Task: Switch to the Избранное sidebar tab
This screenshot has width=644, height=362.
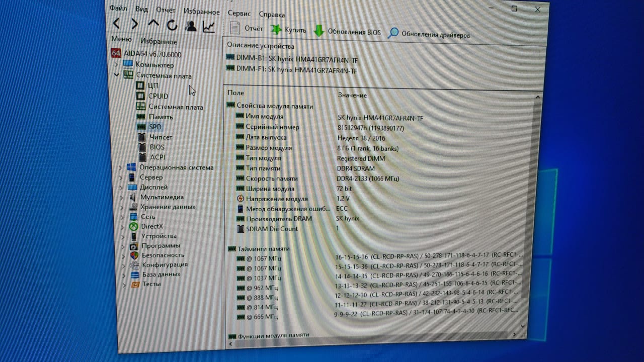Action: 158,42
